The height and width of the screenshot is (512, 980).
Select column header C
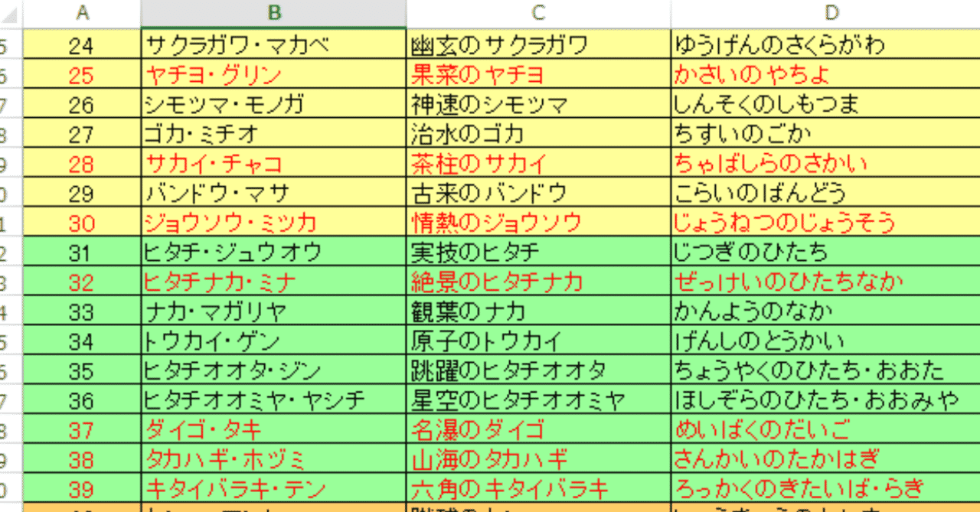[x=538, y=12]
